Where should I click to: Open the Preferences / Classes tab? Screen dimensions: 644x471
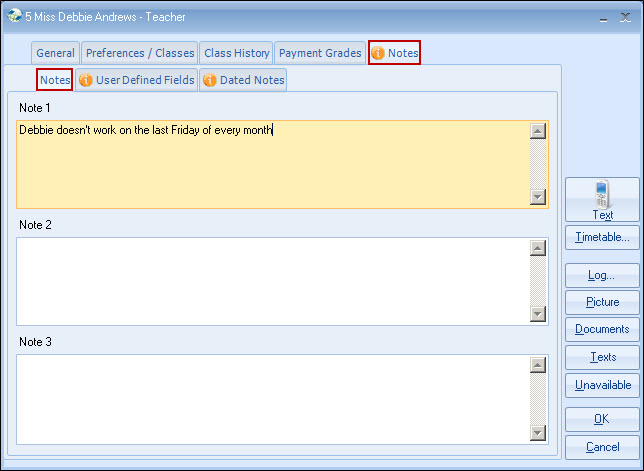139,53
